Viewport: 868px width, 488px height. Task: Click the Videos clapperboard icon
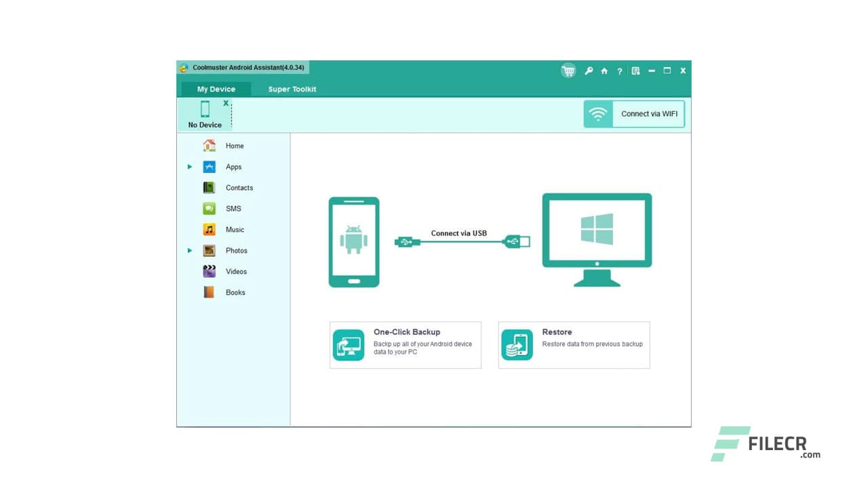pos(210,272)
